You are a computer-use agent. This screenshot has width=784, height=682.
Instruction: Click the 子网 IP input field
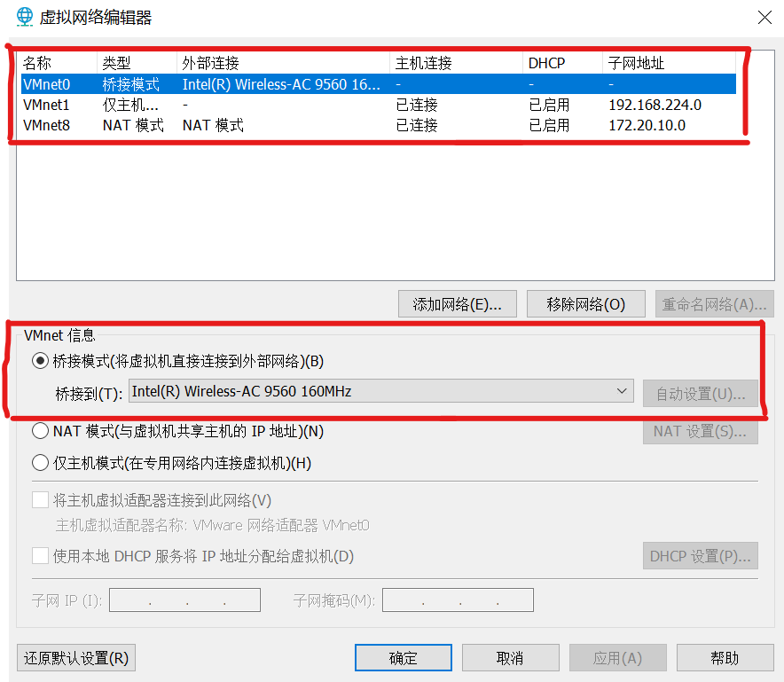(184, 600)
